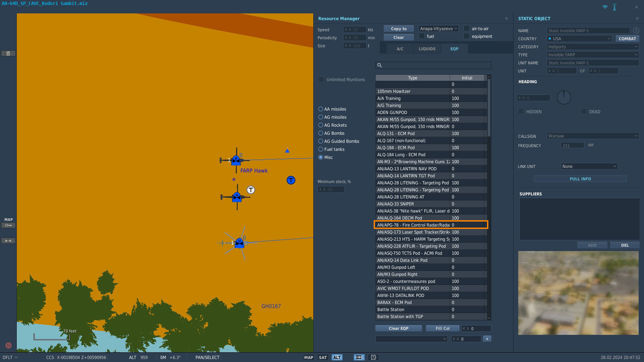Image resolution: width=644 pixels, height=362 pixels.
Task: Enable Unlimited Munitions checkbox
Action: pyautogui.click(x=321, y=79)
